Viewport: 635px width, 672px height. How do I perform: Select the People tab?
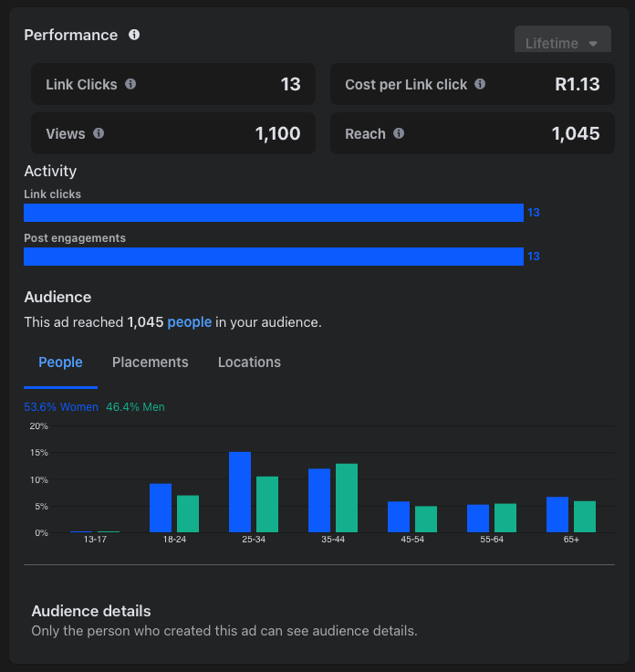click(x=60, y=362)
